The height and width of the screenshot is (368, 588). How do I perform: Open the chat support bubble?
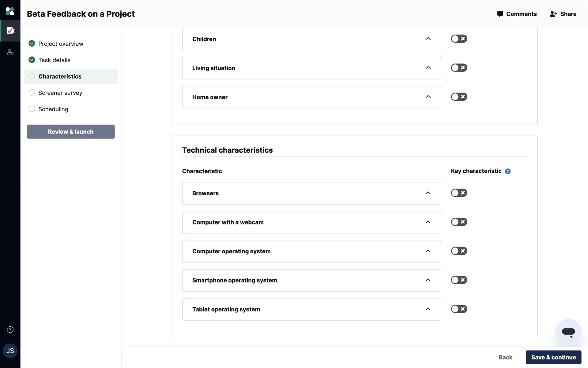click(568, 332)
